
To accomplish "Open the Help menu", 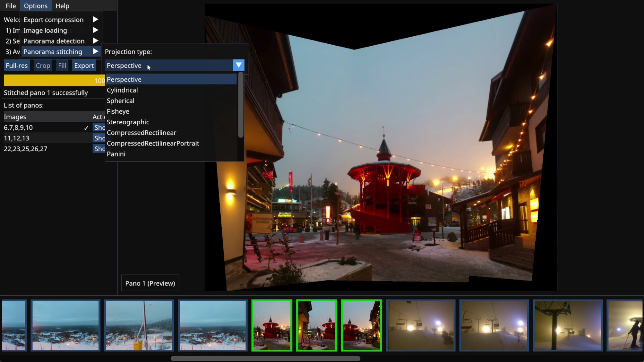I will click(62, 6).
